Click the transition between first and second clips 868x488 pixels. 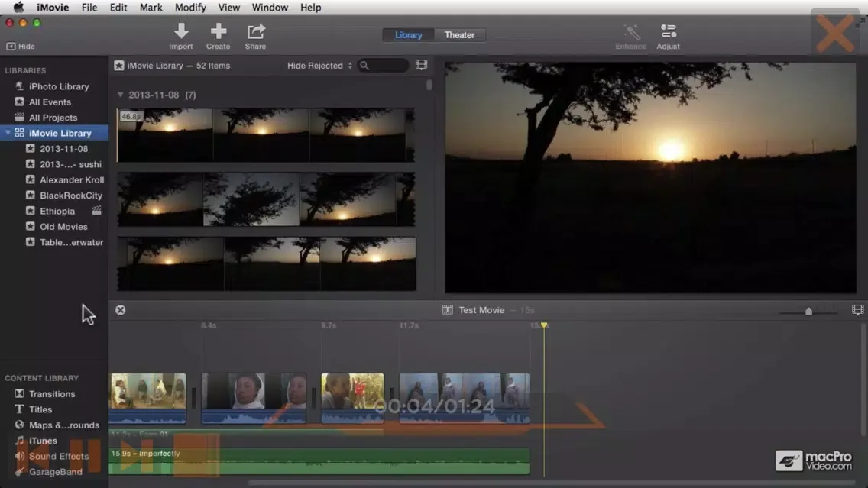(x=194, y=399)
